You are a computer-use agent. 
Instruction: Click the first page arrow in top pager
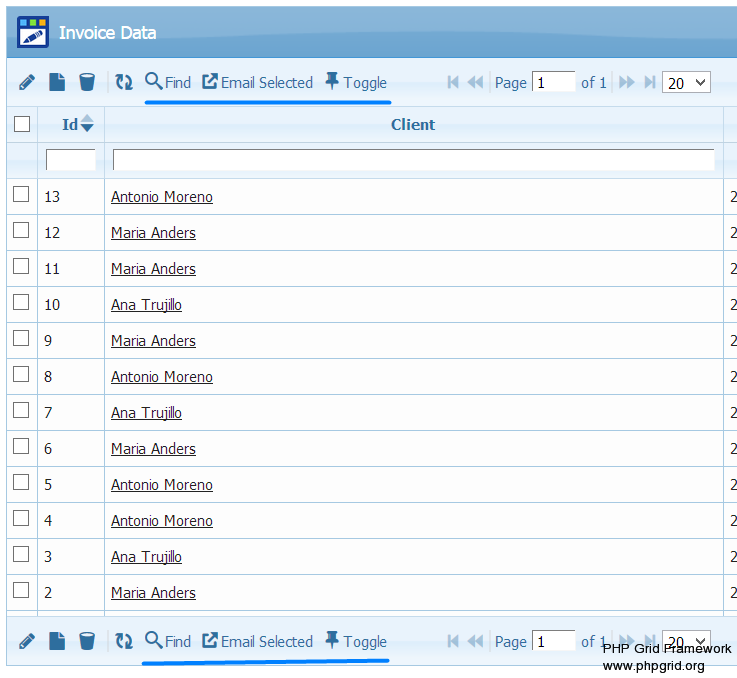[x=453, y=82]
